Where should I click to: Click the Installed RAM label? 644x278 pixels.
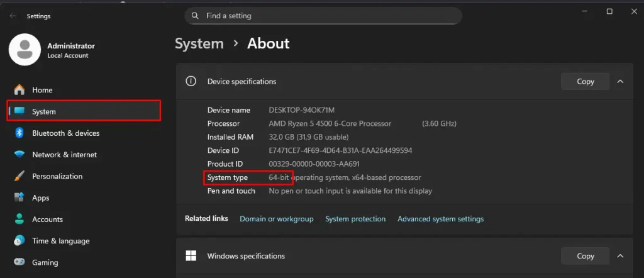click(230, 137)
